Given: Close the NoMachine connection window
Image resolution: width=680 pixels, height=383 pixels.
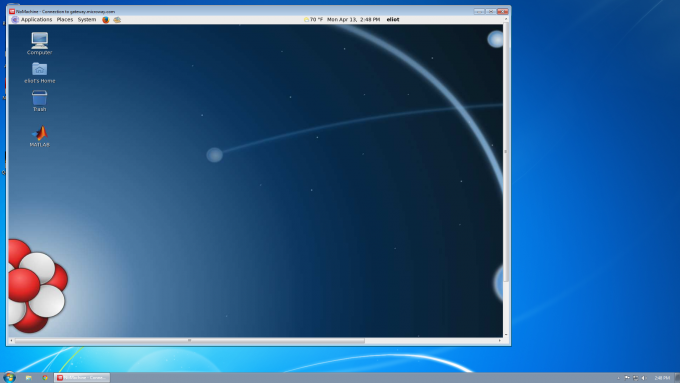Looking at the screenshot, I should point(503,11).
